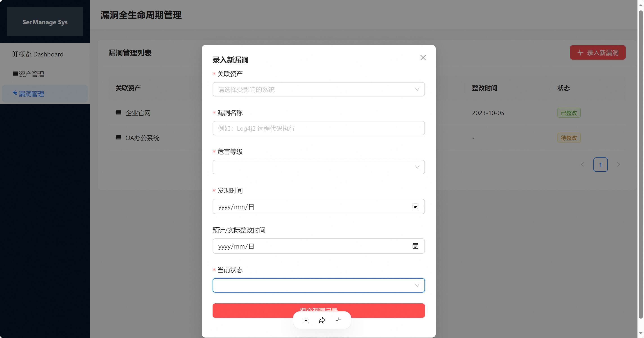Click the 录入新漏洞 button above the table
The width and height of the screenshot is (644, 338).
597,52
